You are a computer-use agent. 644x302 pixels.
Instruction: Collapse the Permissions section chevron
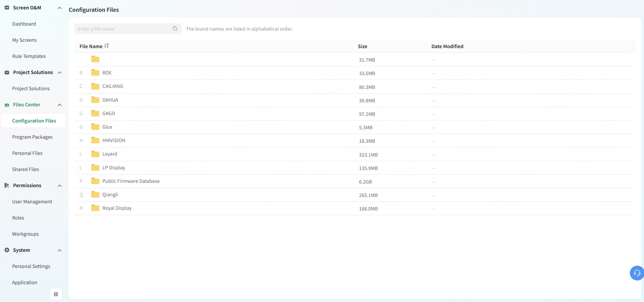point(60,186)
